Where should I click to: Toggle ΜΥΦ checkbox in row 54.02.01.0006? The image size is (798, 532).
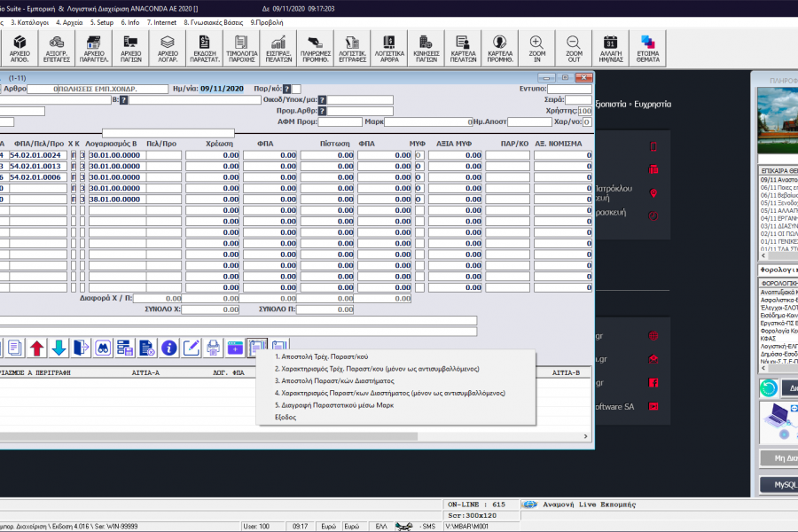[x=419, y=177]
